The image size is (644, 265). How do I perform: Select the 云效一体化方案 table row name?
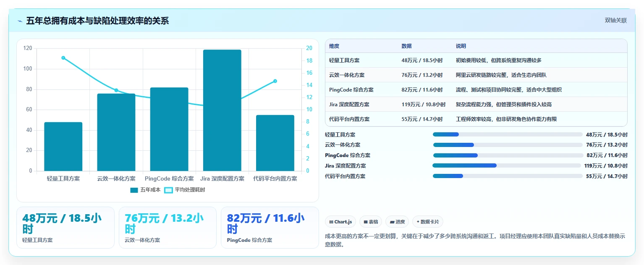347,75
